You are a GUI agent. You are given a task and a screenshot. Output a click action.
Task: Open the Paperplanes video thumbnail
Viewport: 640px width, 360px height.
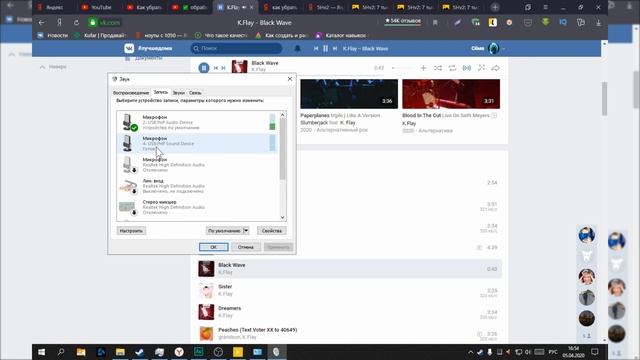click(x=349, y=94)
